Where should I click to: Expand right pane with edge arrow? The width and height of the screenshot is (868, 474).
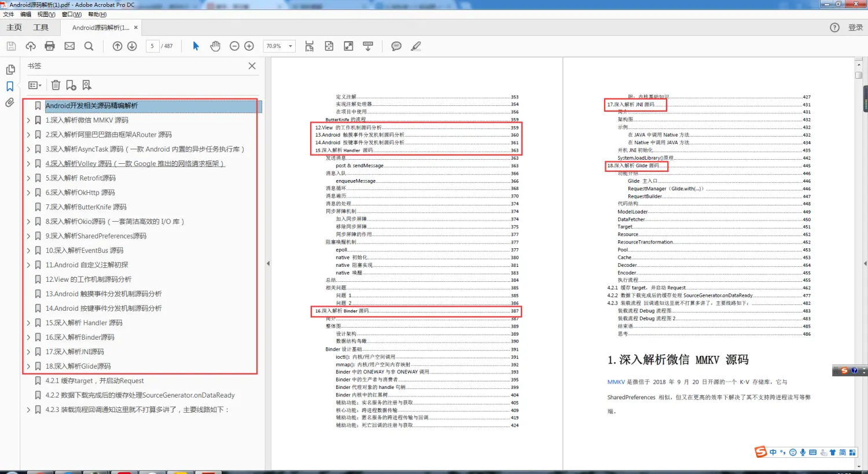click(x=866, y=263)
